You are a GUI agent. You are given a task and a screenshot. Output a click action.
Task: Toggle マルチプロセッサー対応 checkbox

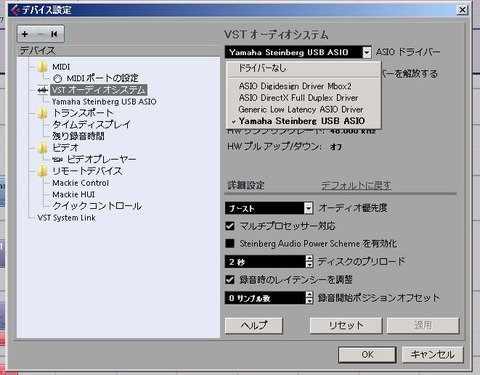point(230,226)
